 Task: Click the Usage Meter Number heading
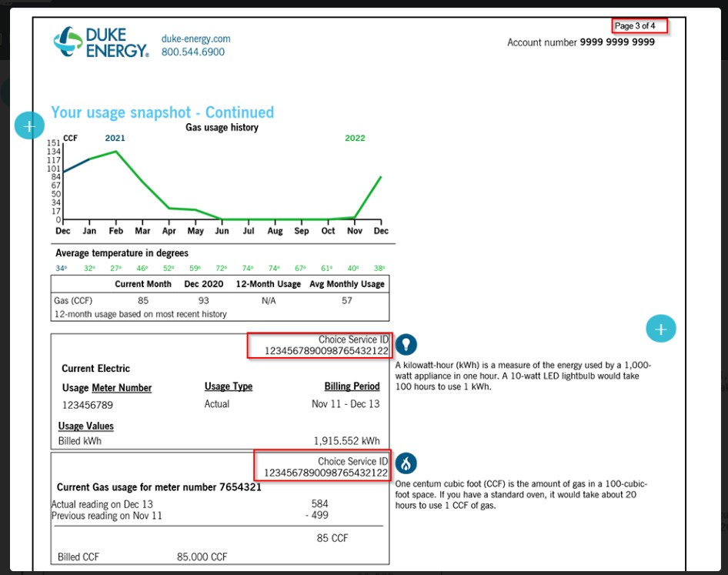107,388
